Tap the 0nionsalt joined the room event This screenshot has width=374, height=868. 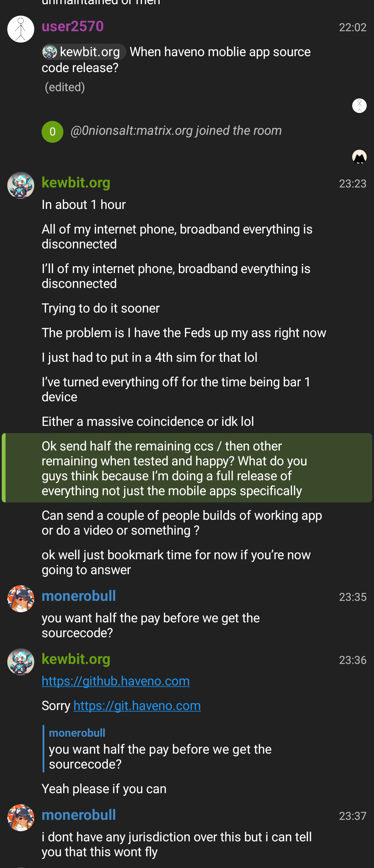click(176, 131)
